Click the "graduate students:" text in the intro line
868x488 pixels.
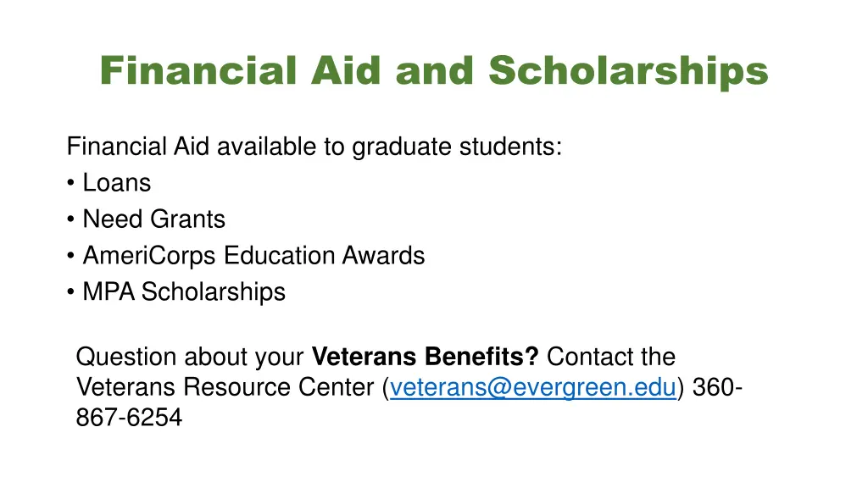[457, 147]
